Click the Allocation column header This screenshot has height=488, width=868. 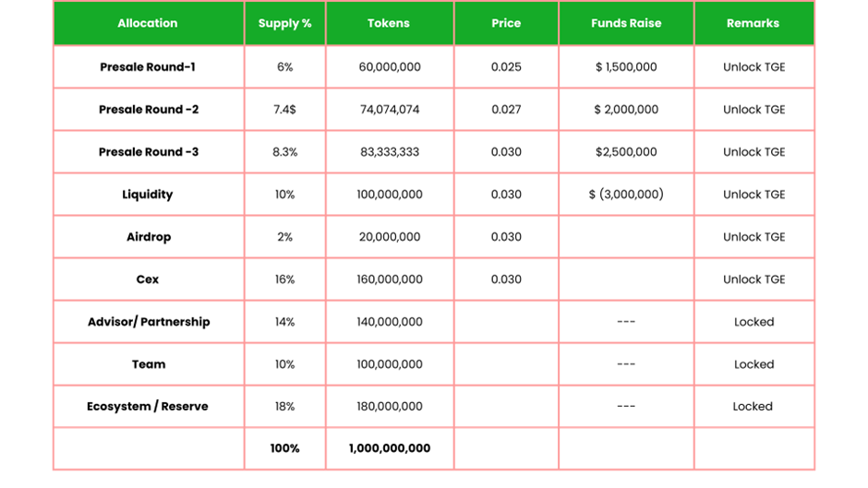click(148, 23)
